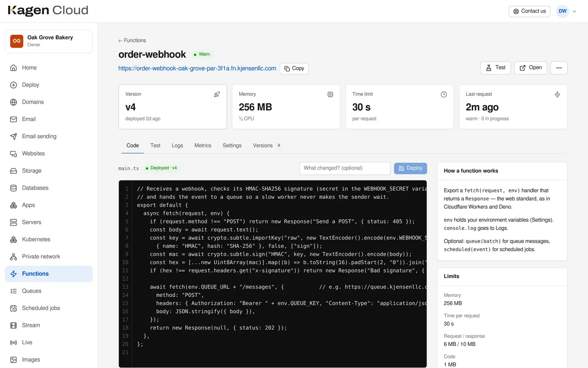
Task: Click the Kagen Cloud logo
Action: pyautogui.click(x=48, y=11)
